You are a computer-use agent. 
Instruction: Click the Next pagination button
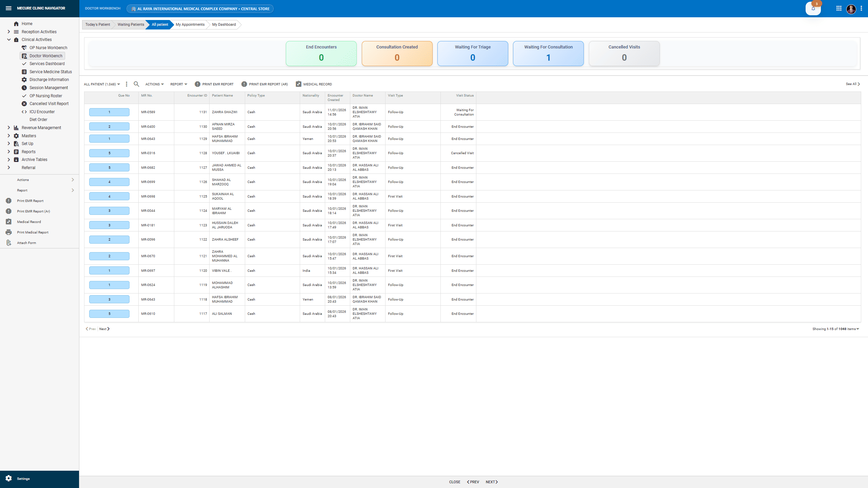104,329
